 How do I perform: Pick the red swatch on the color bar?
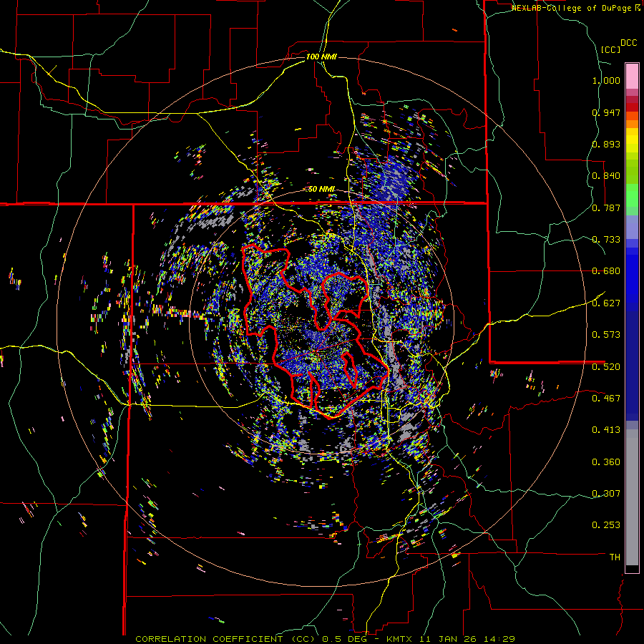click(632, 107)
